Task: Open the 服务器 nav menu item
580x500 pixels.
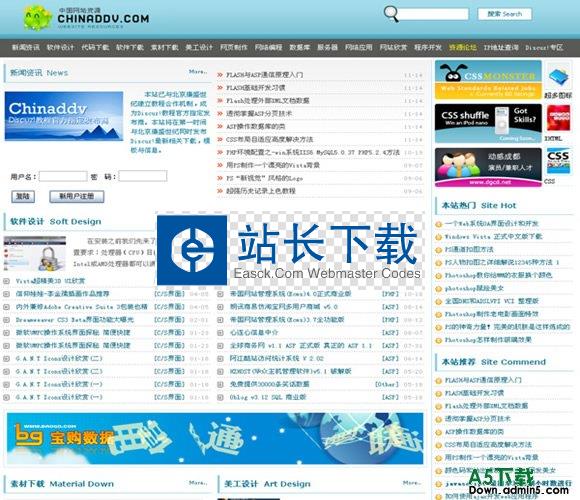Action: pyautogui.click(x=328, y=47)
